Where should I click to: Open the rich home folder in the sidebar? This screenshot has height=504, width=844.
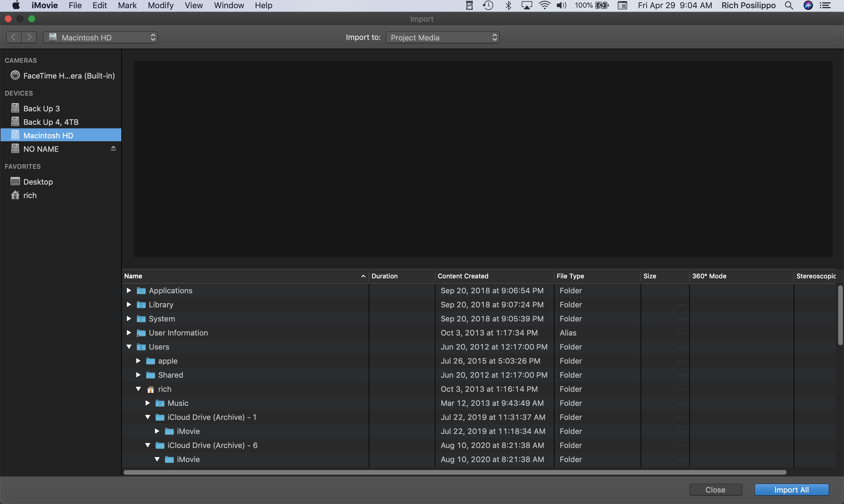(x=30, y=195)
